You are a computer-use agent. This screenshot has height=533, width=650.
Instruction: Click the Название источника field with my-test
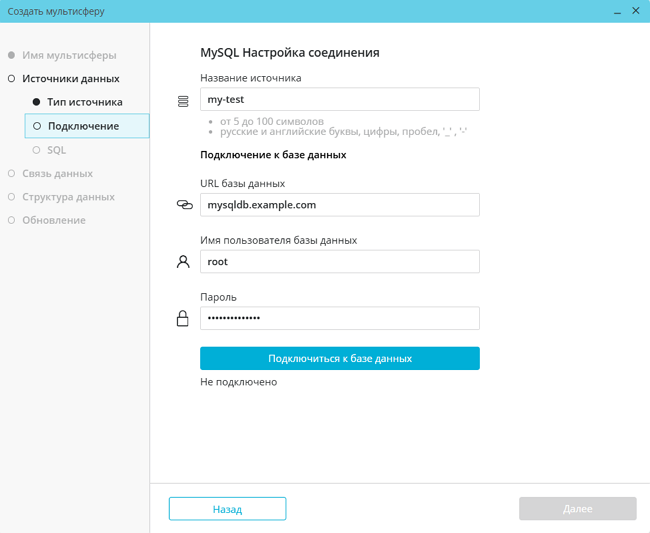pyautogui.click(x=339, y=99)
